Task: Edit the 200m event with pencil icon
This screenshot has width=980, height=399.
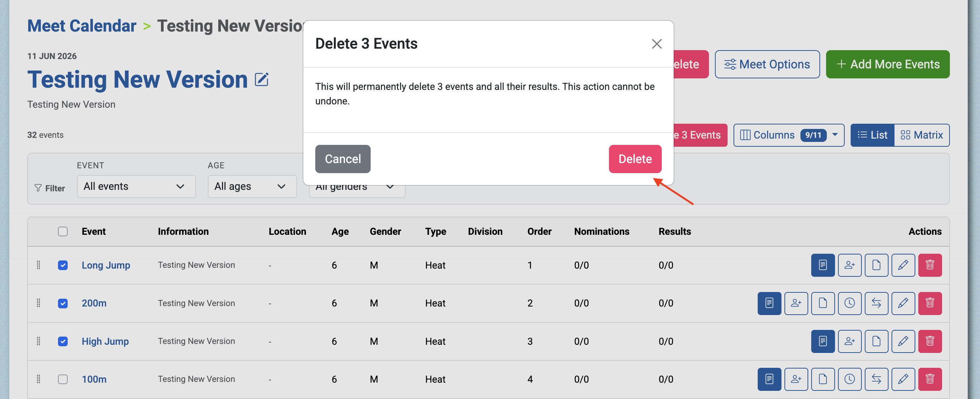Action: click(903, 303)
